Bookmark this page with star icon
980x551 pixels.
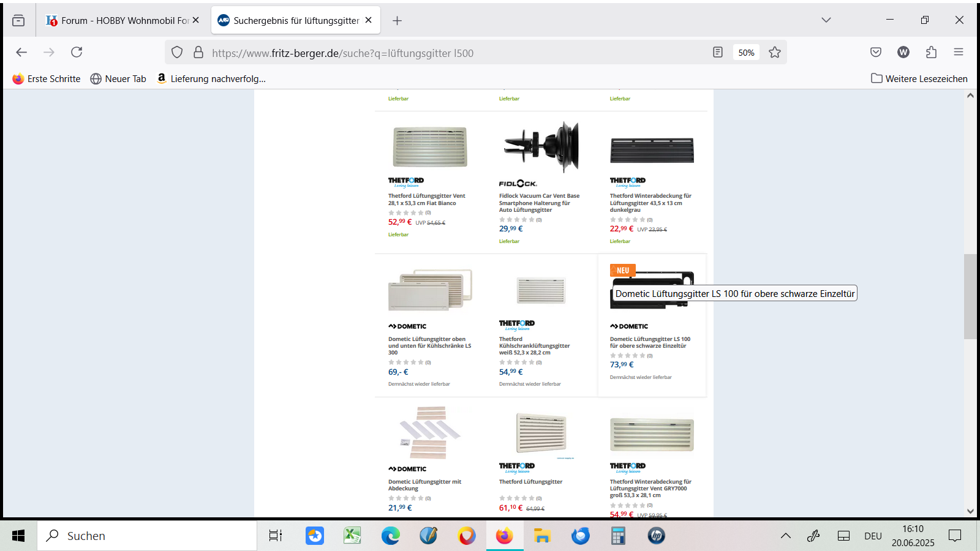[775, 52]
